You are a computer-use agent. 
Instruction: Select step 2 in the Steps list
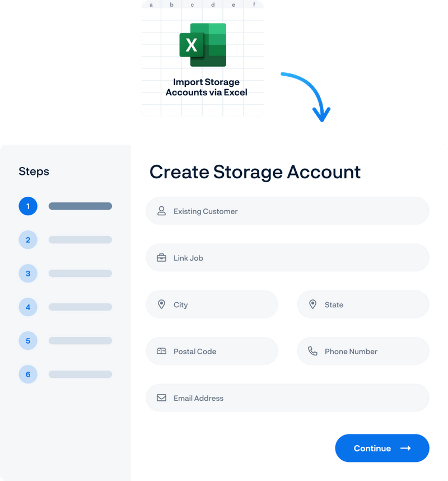(28, 239)
